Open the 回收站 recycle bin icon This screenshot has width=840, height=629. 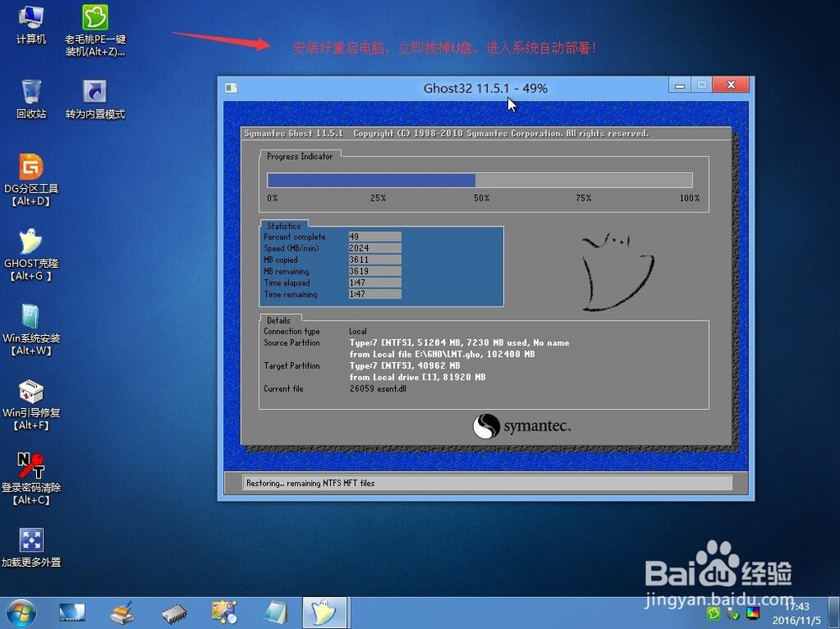pyautogui.click(x=31, y=99)
